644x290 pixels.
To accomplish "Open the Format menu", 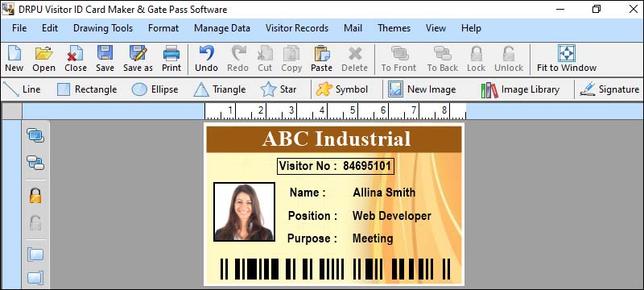I will pos(163,28).
